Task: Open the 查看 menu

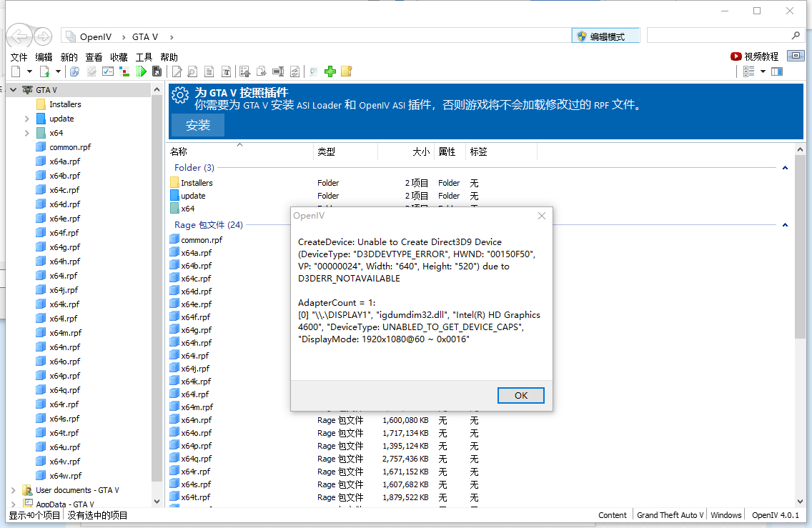Action: pos(94,57)
